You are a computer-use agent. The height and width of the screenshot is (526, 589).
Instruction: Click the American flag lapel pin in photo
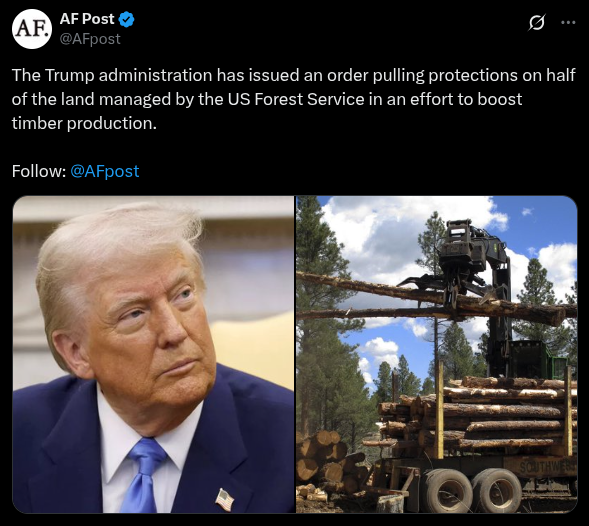click(x=225, y=499)
